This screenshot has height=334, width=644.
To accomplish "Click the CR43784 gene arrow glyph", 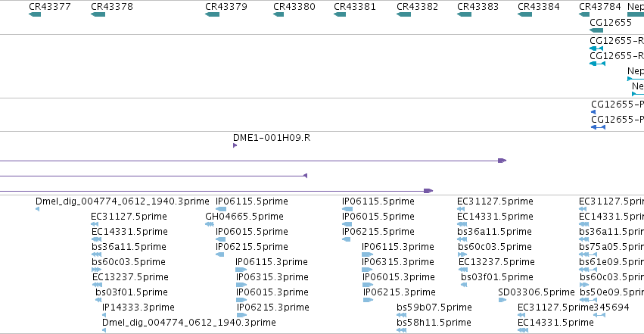I will click(x=584, y=14).
